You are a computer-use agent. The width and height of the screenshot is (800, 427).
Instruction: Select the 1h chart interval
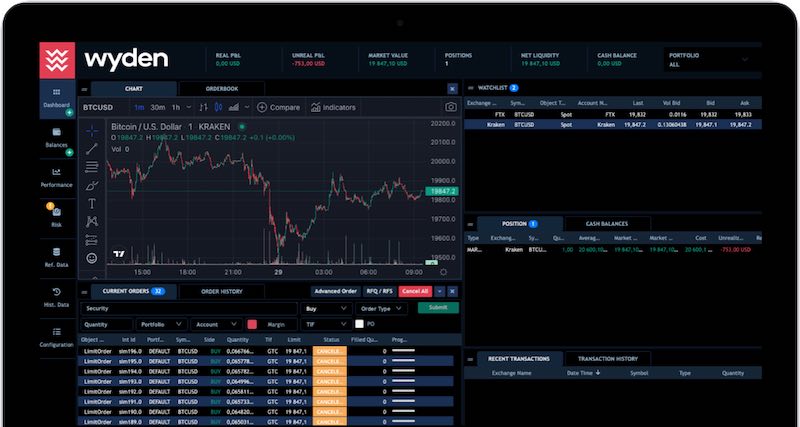[x=176, y=107]
